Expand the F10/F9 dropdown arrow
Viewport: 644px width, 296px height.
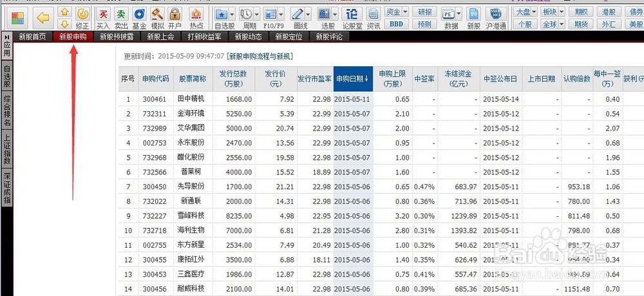coord(281,14)
